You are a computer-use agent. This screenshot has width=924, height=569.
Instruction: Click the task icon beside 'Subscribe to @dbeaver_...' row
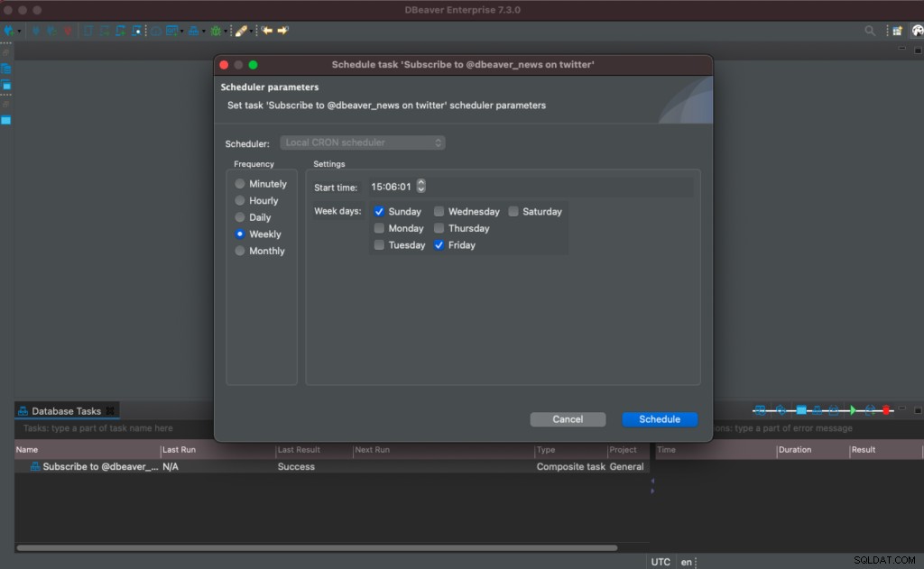(35, 466)
